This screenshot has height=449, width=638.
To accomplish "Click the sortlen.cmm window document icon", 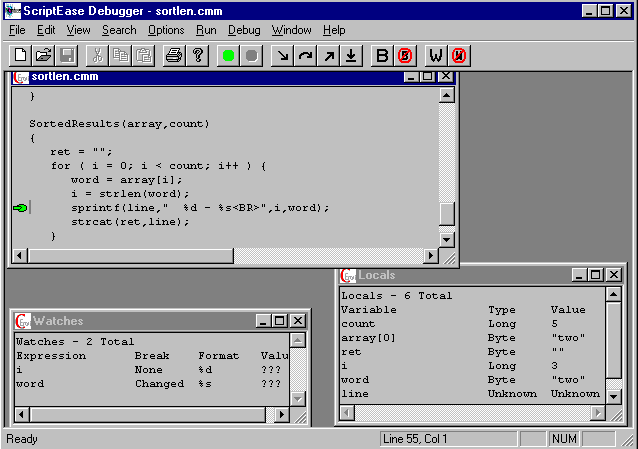I will tap(21, 77).
